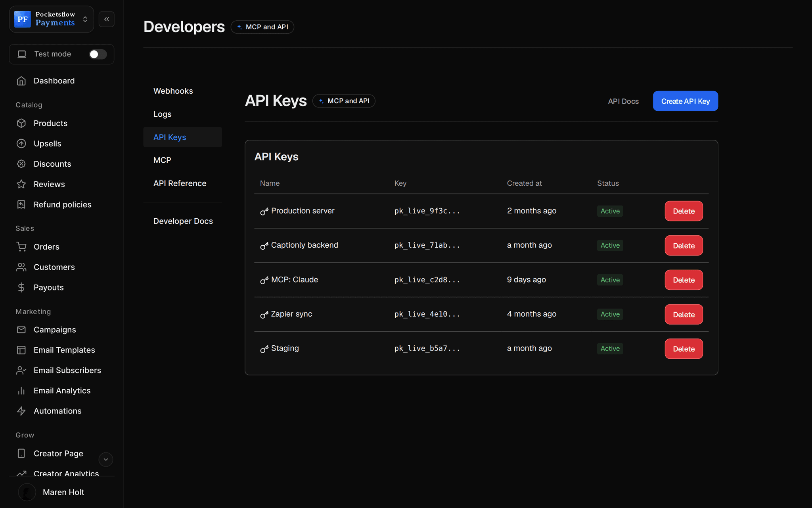Open the Developer Docs link
Image resolution: width=812 pixels, height=508 pixels.
(183, 221)
